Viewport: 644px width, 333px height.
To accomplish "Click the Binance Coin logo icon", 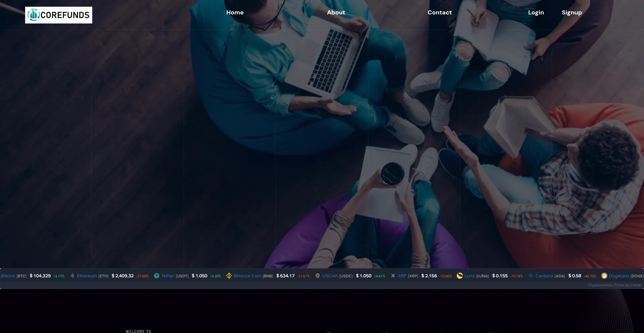I will point(229,276).
